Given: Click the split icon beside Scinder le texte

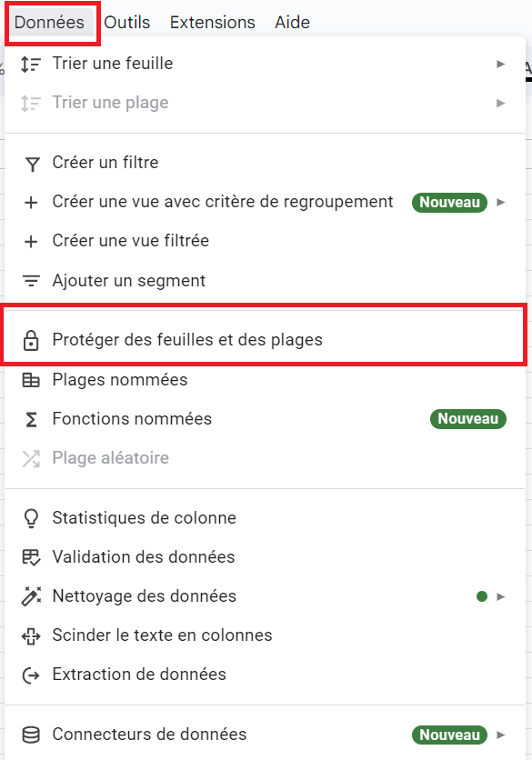Looking at the screenshot, I should [31, 635].
